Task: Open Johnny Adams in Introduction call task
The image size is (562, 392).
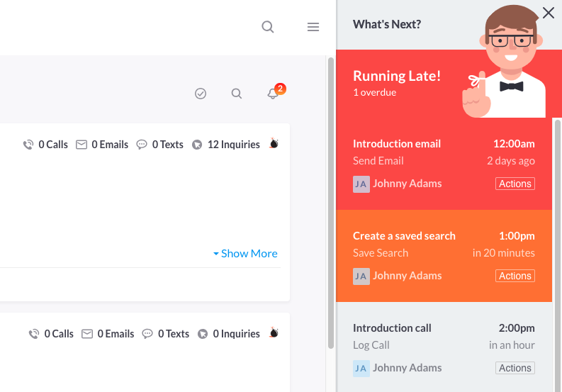Action: [x=408, y=368]
